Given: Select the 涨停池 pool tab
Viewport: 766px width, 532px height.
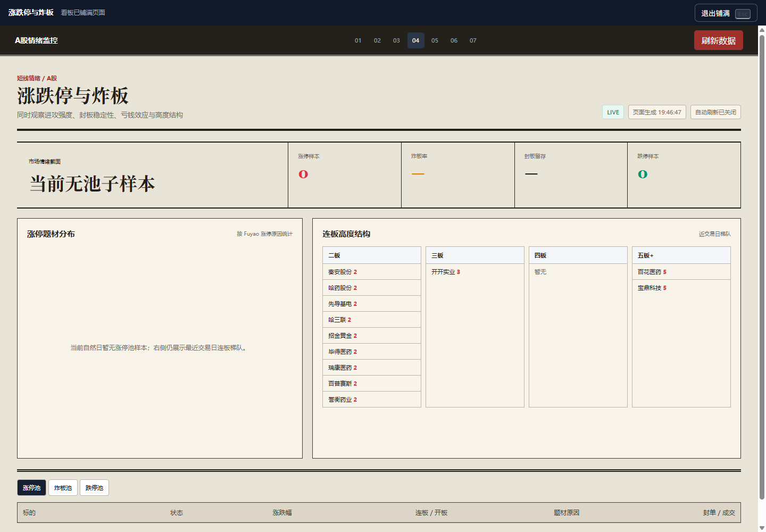Looking at the screenshot, I should tap(31, 488).
